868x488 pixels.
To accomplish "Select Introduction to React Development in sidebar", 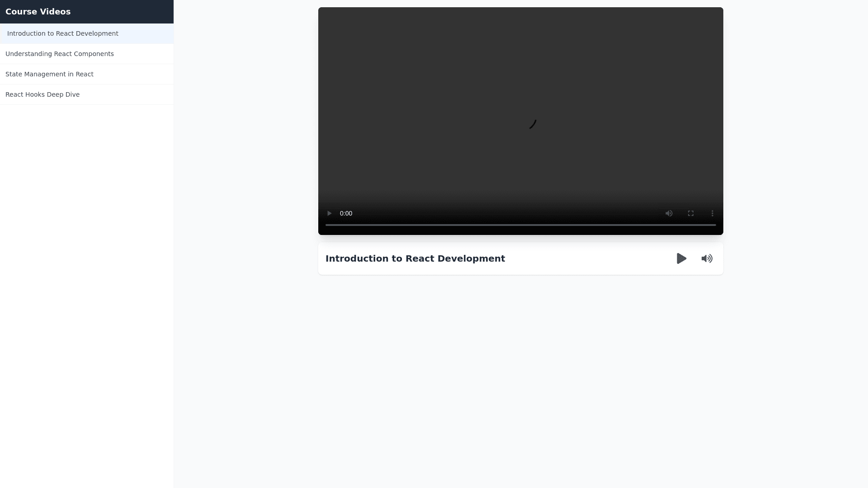I will [x=63, y=33].
